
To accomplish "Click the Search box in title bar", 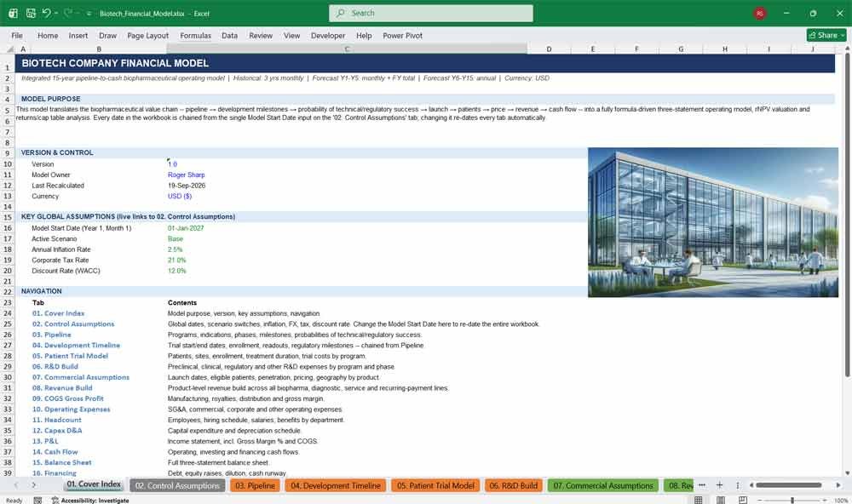I will [x=431, y=13].
